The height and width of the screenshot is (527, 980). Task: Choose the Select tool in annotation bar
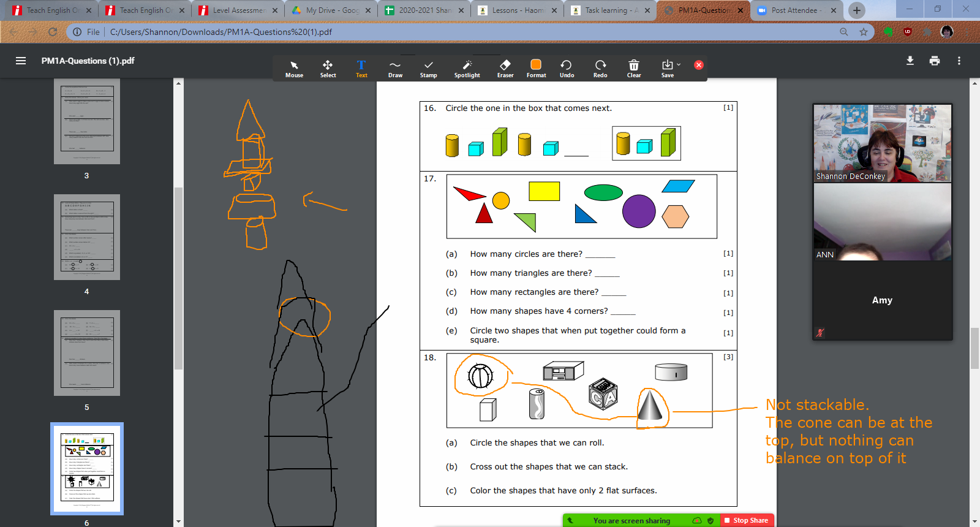point(328,69)
